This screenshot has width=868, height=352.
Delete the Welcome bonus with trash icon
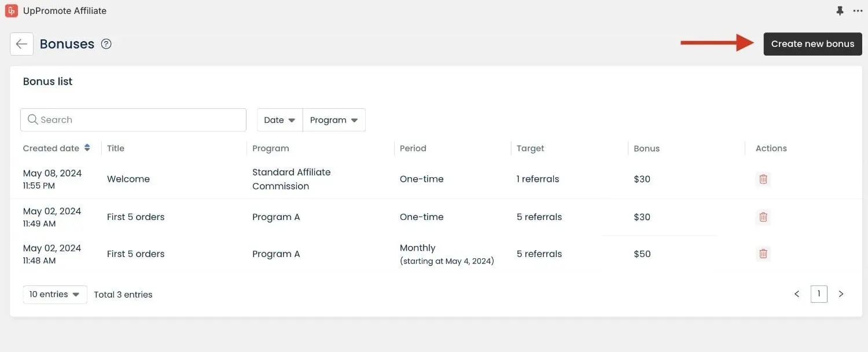[x=763, y=179]
